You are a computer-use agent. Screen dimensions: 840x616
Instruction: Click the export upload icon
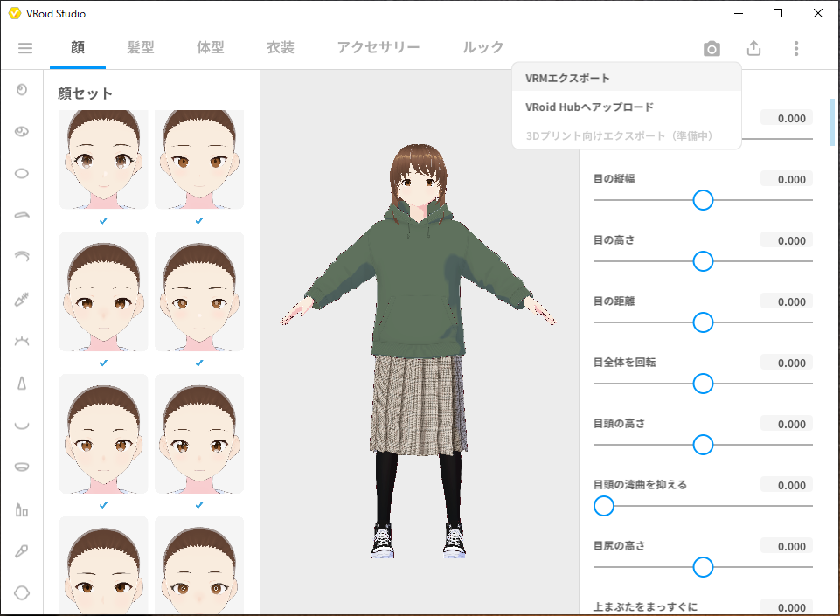point(753,49)
